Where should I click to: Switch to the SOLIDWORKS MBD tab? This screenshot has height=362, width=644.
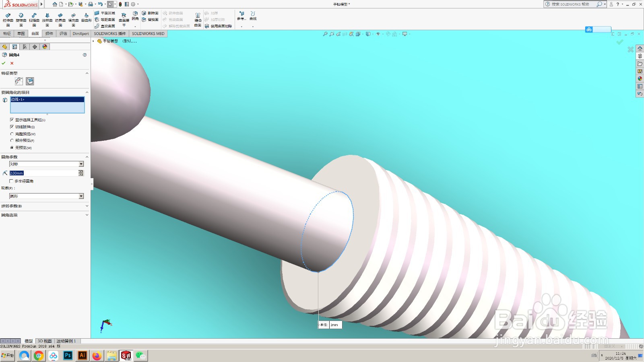click(x=148, y=34)
